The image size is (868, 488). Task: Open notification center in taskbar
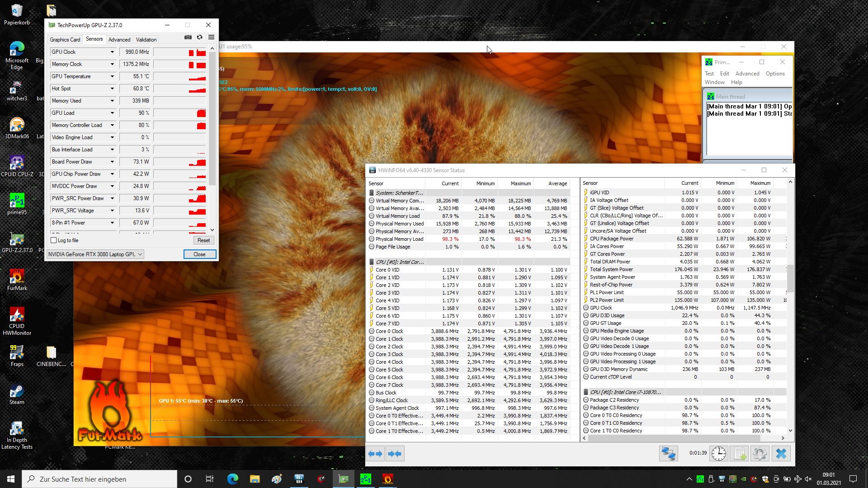coord(853,479)
